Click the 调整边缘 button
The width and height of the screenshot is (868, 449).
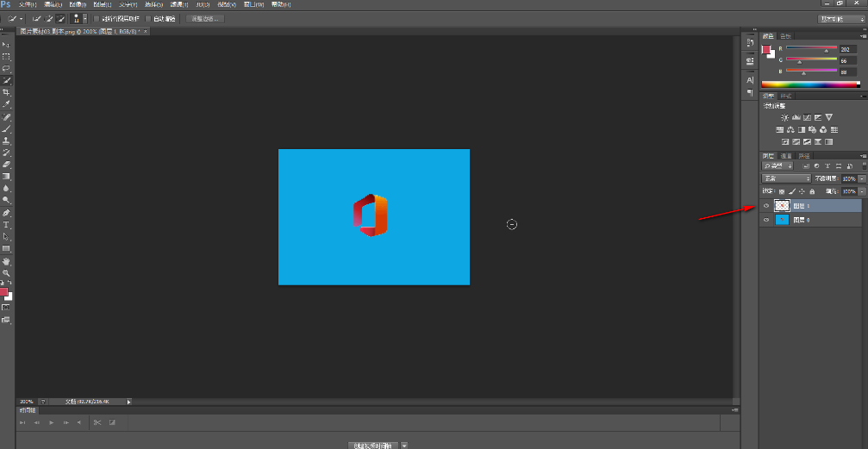(x=205, y=18)
